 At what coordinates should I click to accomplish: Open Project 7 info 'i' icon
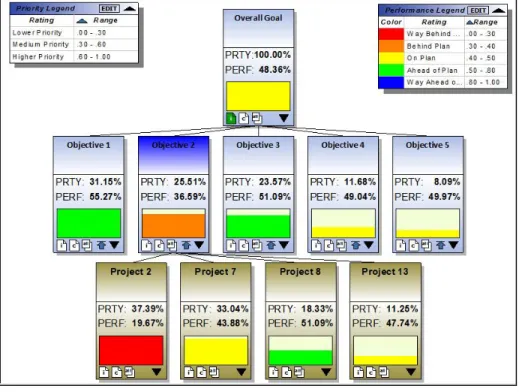coord(189,372)
